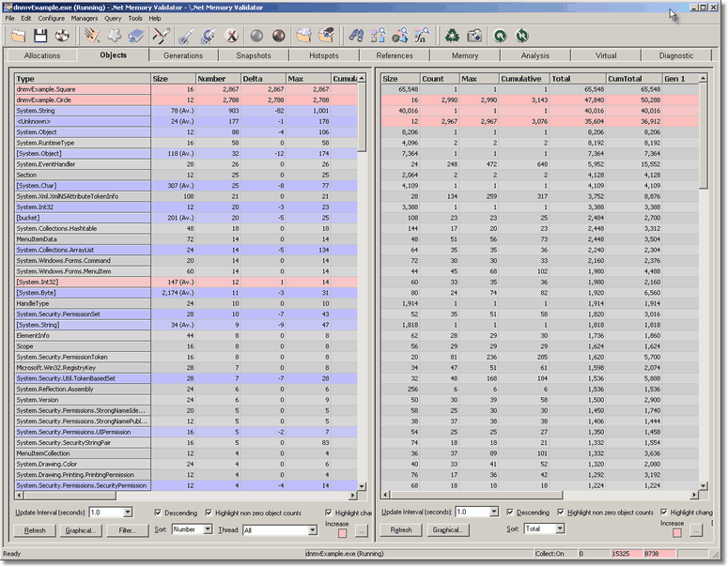Switch to the Snapshots tab

(x=254, y=55)
